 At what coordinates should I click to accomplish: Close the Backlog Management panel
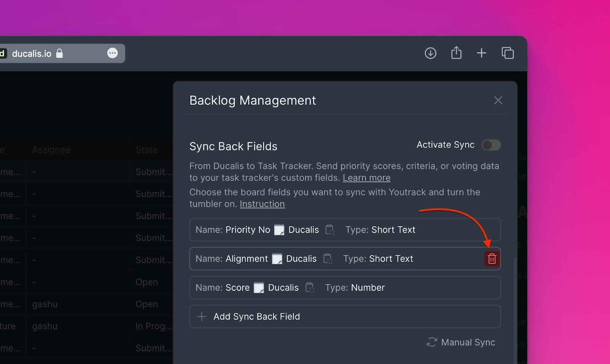[x=498, y=100]
